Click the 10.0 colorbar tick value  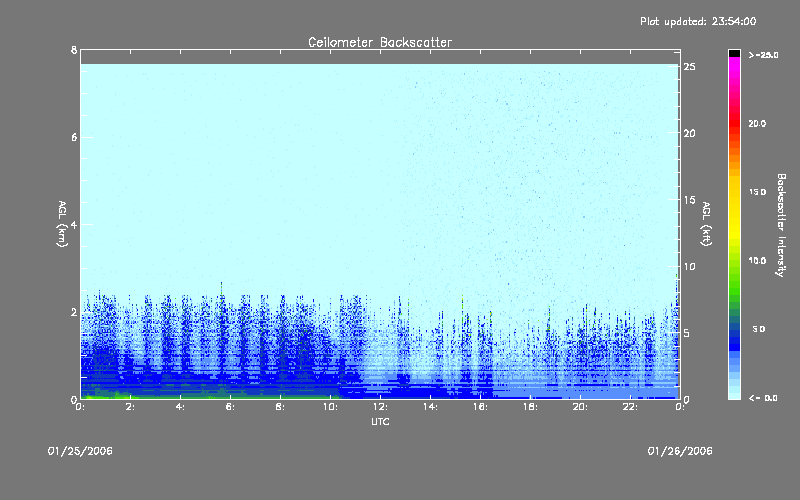[757, 261]
